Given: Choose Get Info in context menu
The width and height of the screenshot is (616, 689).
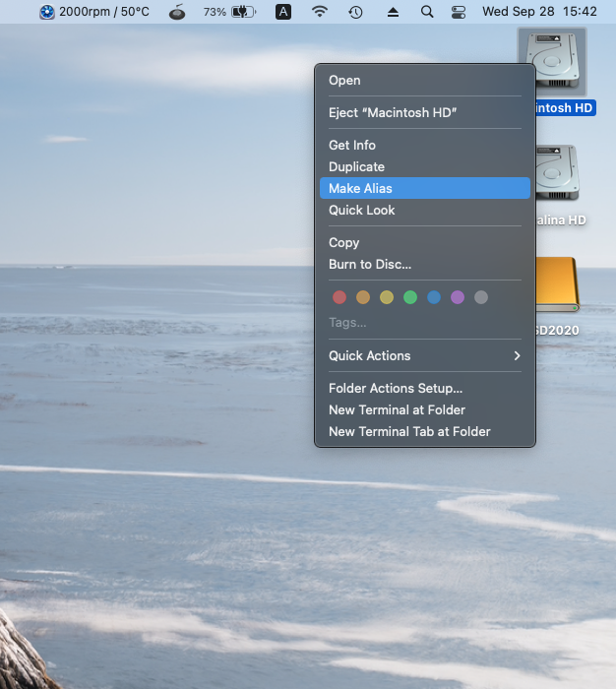Looking at the screenshot, I should tap(425, 145).
